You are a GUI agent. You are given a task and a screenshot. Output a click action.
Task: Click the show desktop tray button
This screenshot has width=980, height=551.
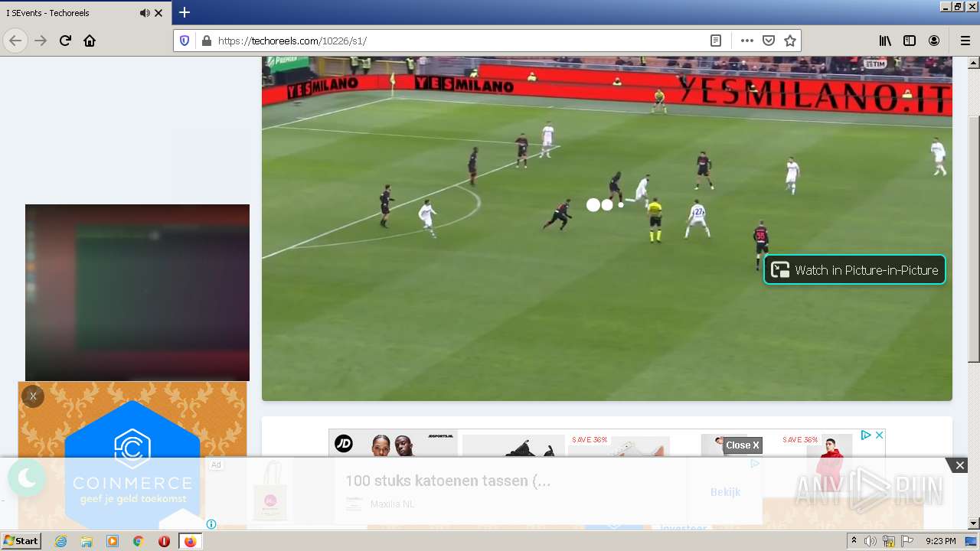(972, 541)
